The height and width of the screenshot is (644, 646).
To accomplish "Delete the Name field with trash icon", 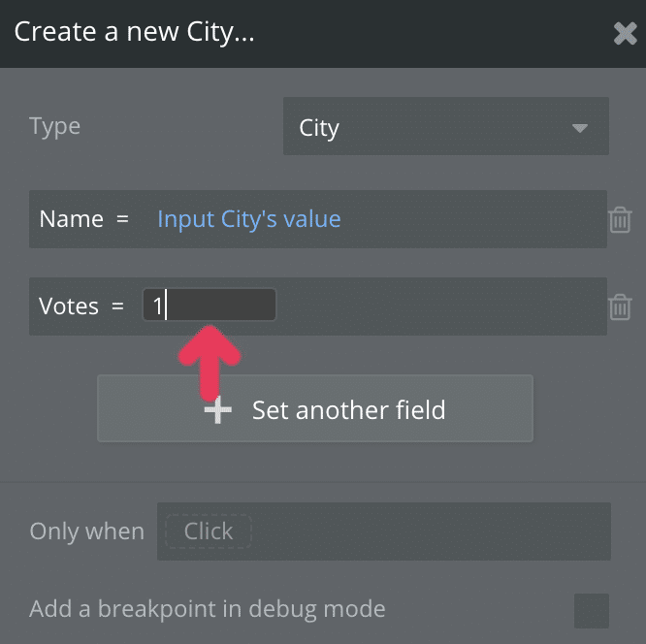I will click(x=620, y=220).
